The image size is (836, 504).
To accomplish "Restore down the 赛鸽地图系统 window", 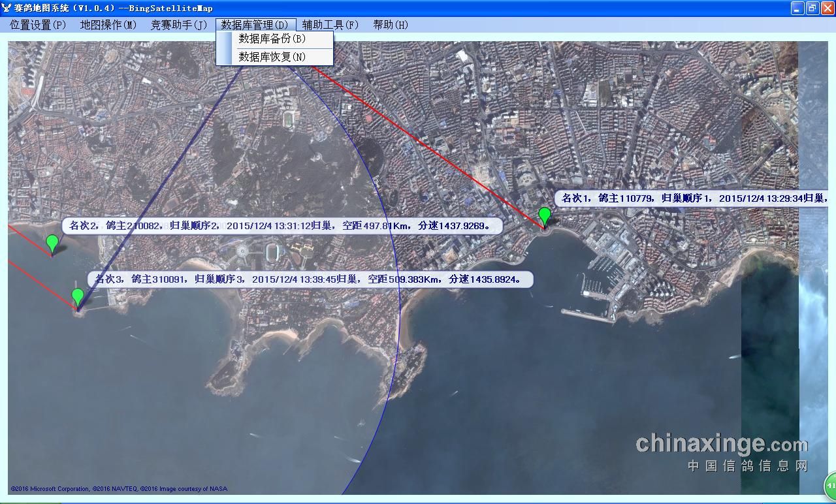I will pyautogui.click(x=812, y=8).
